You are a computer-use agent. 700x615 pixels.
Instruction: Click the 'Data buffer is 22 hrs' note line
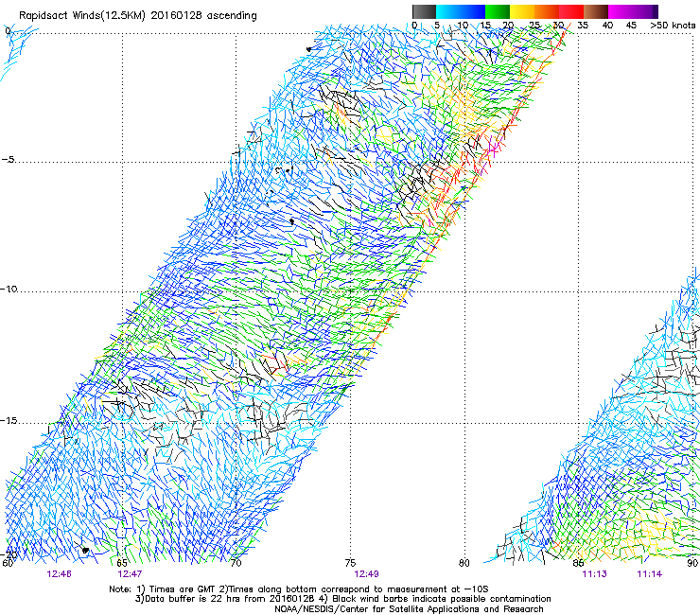tap(342, 599)
